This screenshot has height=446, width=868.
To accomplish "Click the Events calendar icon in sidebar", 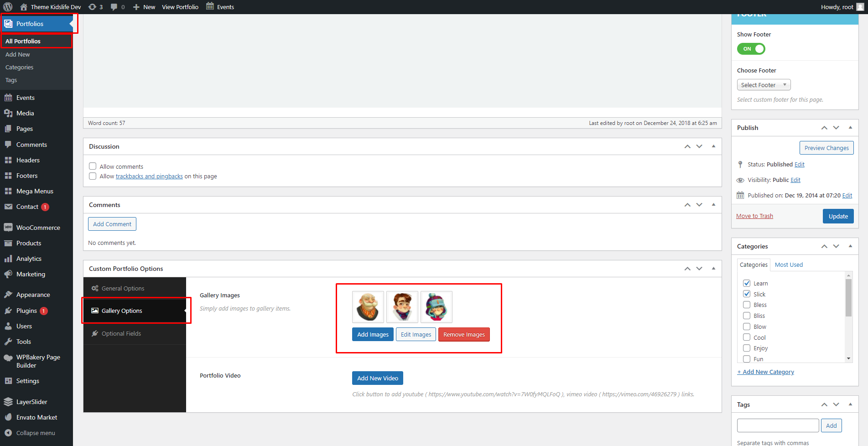I will pyautogui.click(x=8, y=98).
